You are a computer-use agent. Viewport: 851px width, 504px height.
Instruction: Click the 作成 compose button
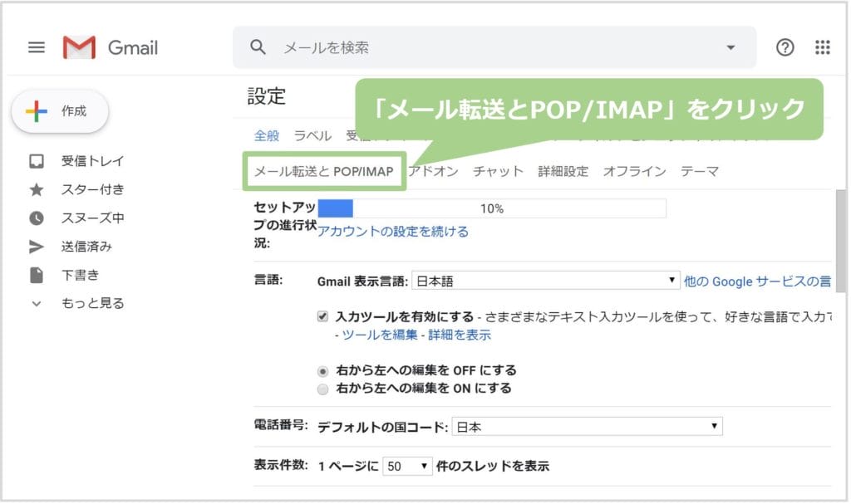coord(60,111)
